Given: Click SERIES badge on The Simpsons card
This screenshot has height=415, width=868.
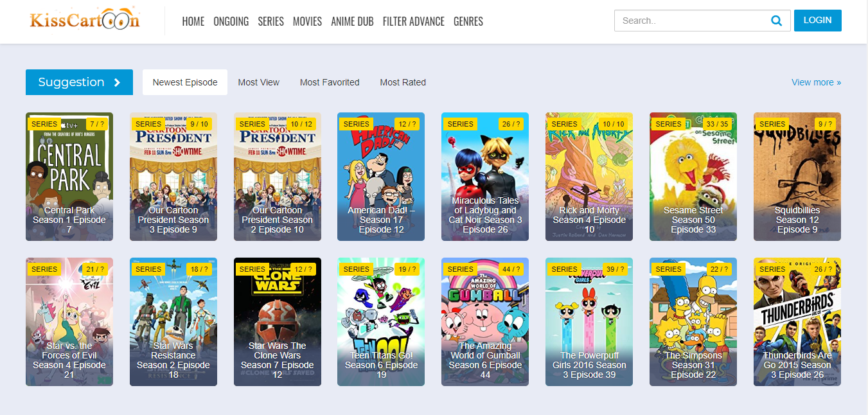Looking at the screenshot, I should pyautogui.click(x=668, y=269).
